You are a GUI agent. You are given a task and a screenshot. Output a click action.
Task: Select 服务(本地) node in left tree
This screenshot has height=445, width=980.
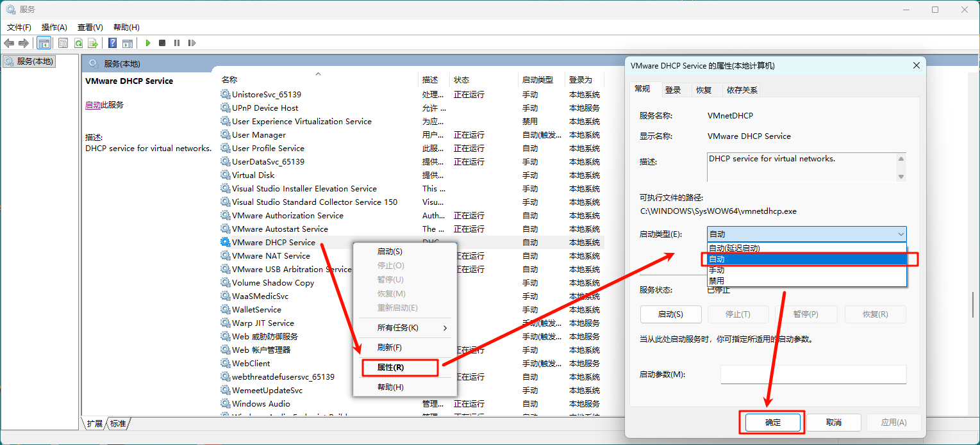pyautogui.click(x=29, y=61)
